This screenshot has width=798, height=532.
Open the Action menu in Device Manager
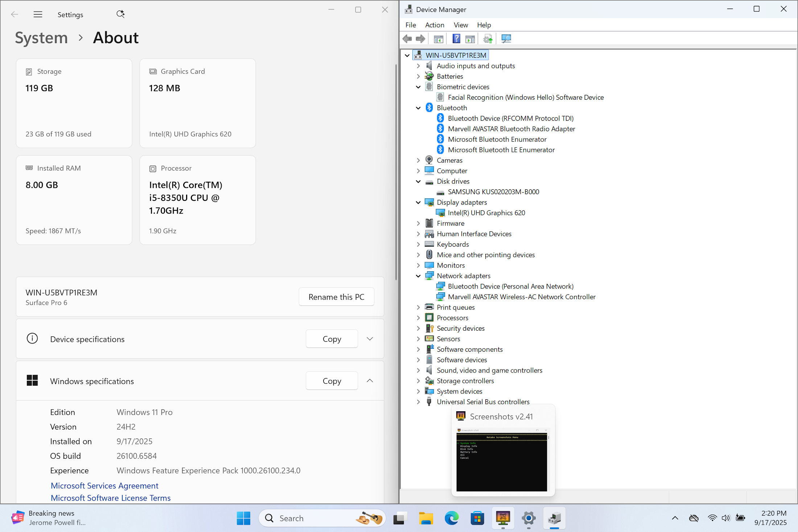tap(435, 25)
